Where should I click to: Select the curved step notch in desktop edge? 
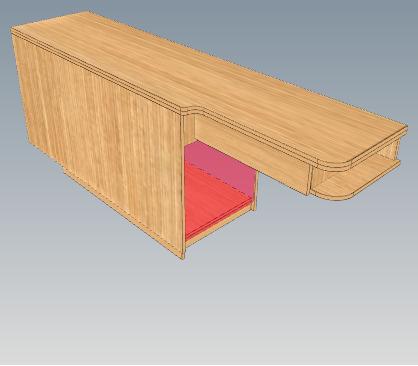(x=191, y=111)
